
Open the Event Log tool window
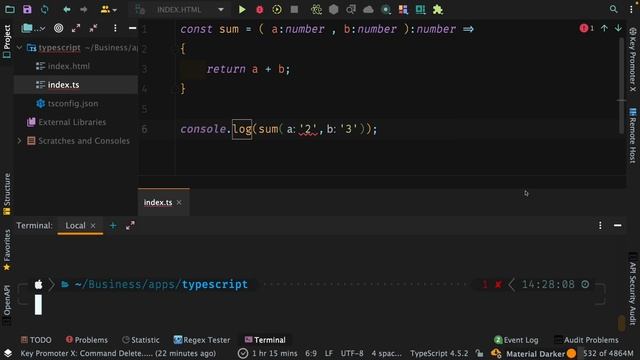coord(516,340)
